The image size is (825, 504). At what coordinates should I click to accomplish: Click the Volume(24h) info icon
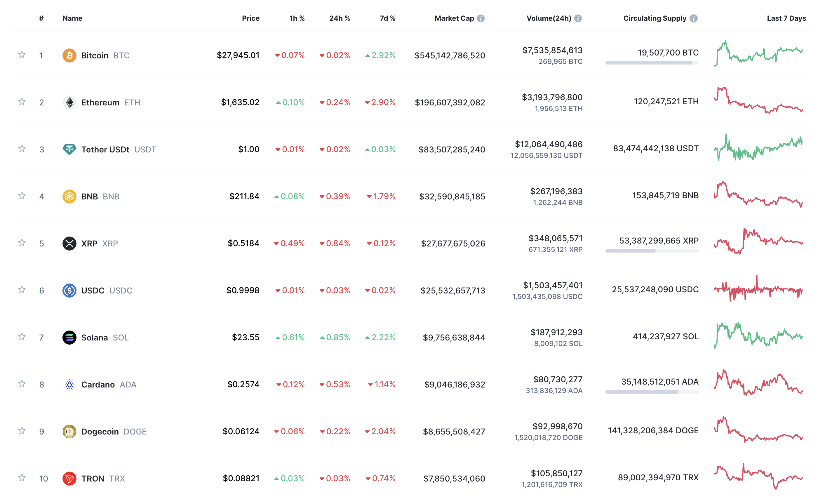[x=578, y=18]
